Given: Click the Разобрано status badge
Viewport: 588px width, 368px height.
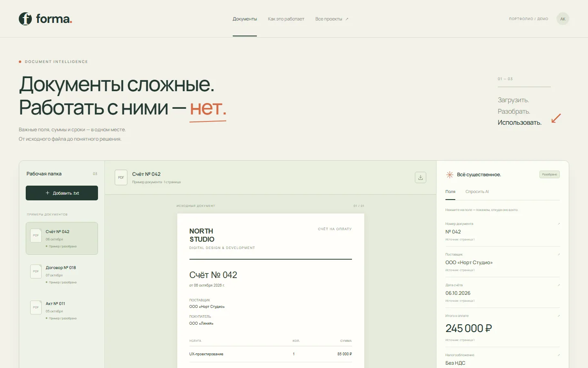Looking at the screenshot, I should point(549,175).
